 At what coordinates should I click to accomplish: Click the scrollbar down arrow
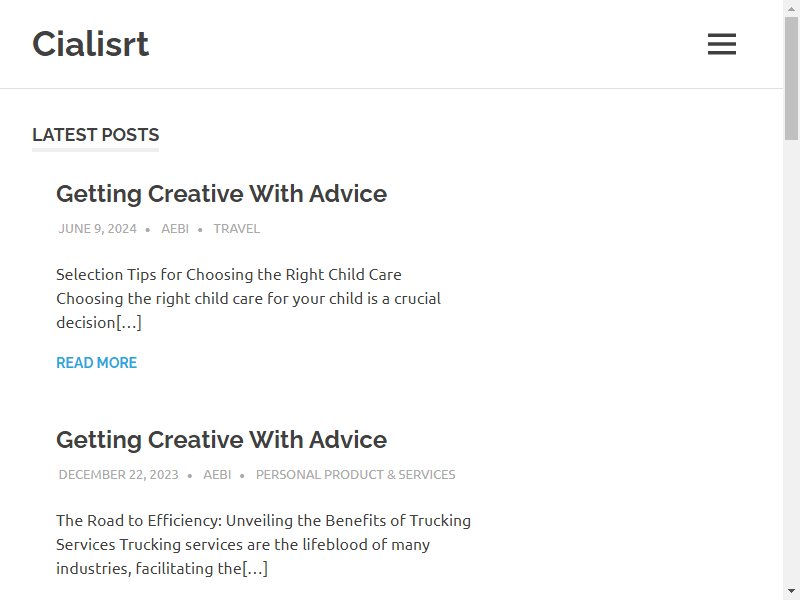coord(791,591)
